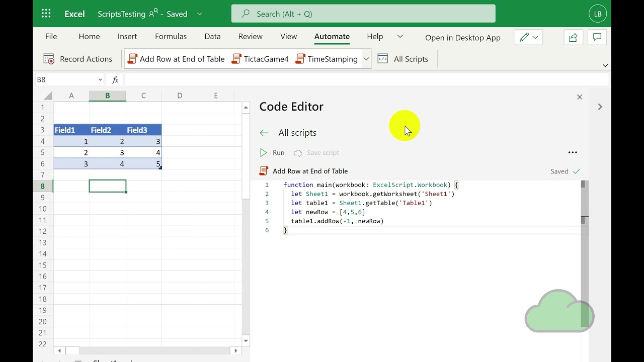Open the app launcher waffle icon
644x362 pixels.
pos(46,14)
